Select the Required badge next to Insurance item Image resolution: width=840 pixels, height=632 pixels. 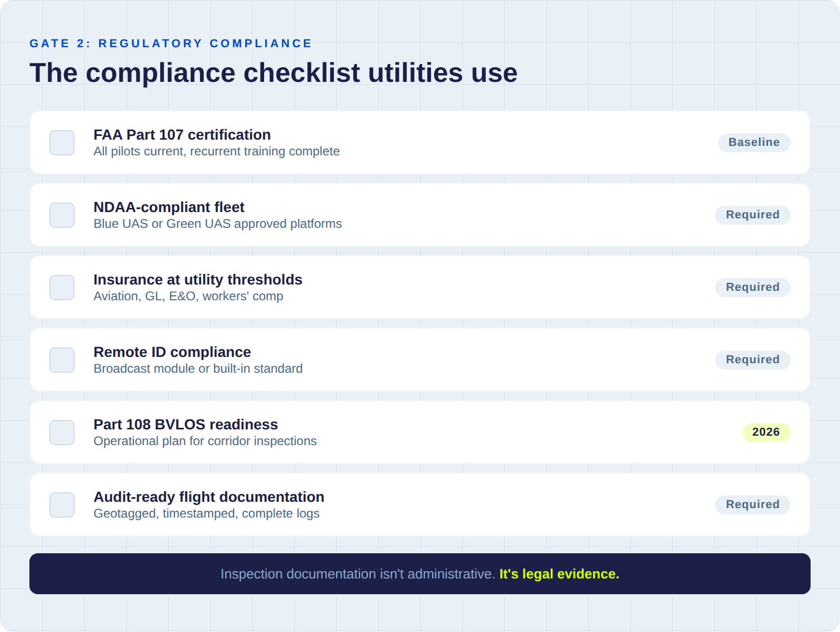[753, 287]
